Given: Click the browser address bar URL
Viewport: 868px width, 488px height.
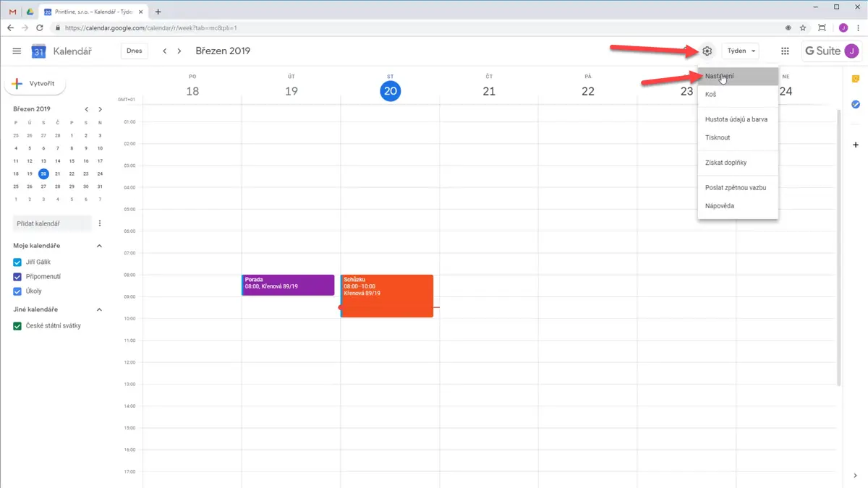Looking at the screenshot, I should click(150, 28).
